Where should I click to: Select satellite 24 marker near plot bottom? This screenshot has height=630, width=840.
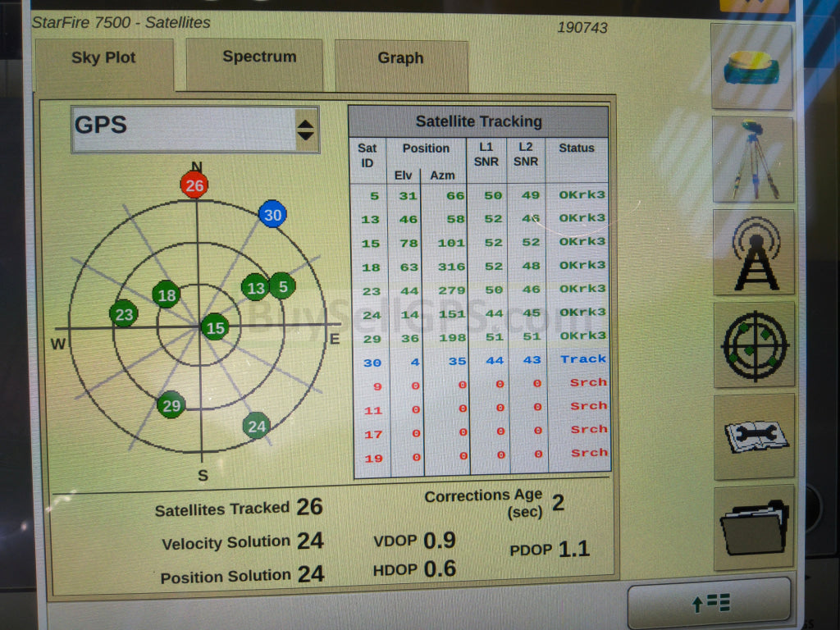(257, 426)
